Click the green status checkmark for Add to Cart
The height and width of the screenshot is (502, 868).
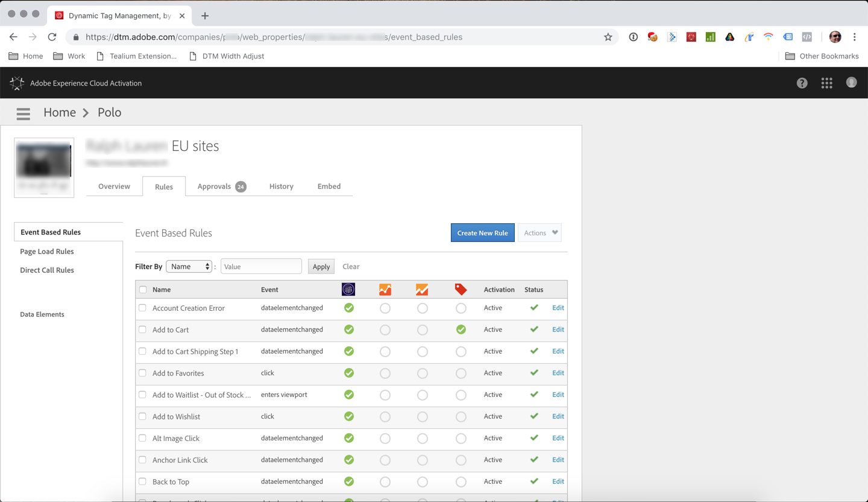tap(534, 329)
